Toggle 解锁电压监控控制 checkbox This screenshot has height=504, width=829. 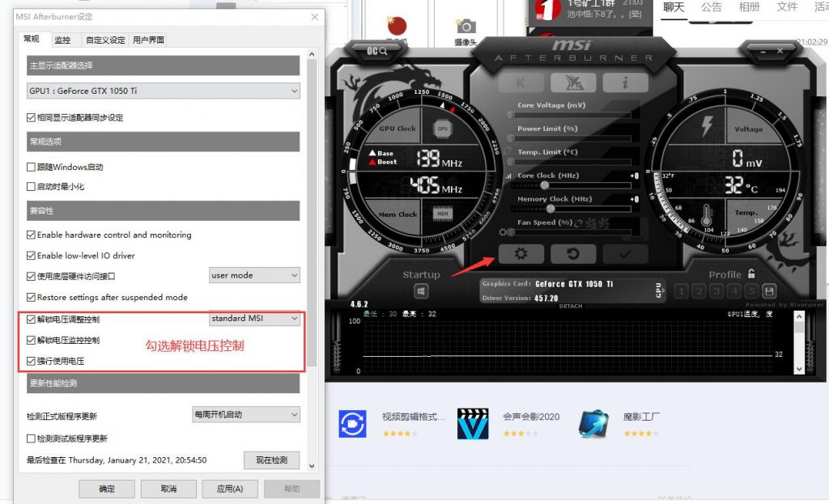tap(32, 341)
